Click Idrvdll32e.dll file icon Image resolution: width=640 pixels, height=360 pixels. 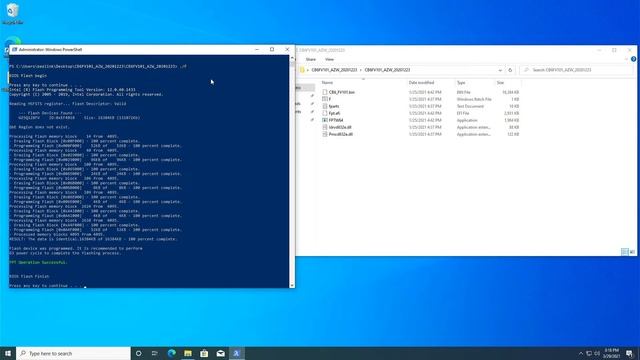[325, 127]
